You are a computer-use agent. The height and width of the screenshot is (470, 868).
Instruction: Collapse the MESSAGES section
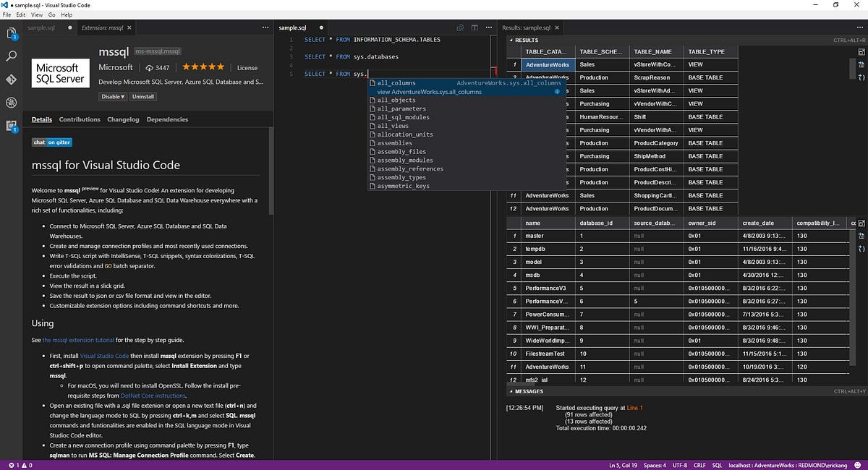pos(511,391)
